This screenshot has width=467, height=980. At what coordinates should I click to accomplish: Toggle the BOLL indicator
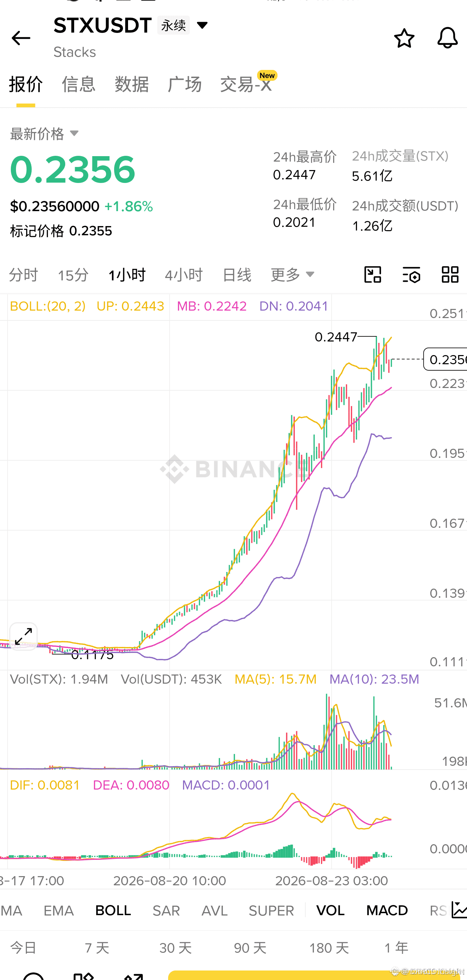[x=113, y=910]
